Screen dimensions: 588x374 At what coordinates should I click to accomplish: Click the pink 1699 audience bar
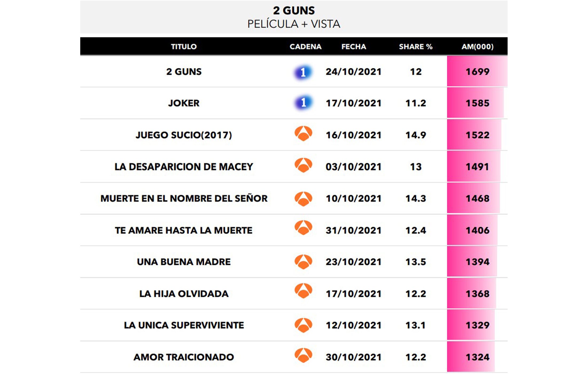(477, 71)
